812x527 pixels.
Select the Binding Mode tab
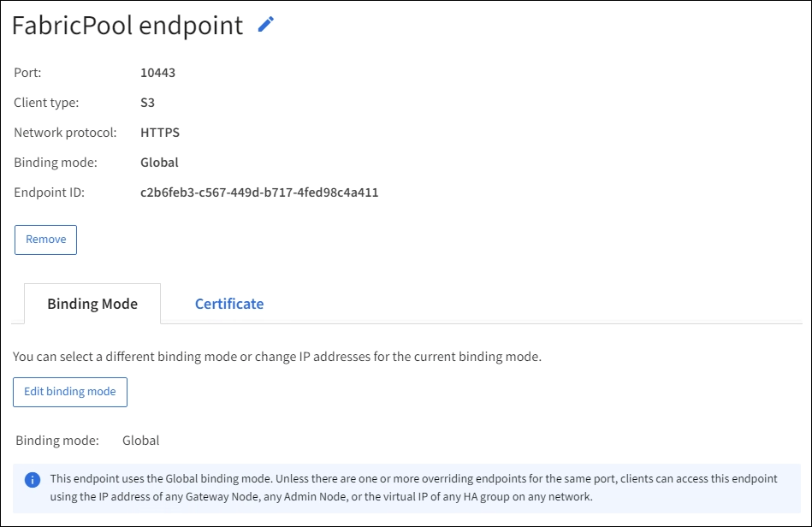point(92,304)
